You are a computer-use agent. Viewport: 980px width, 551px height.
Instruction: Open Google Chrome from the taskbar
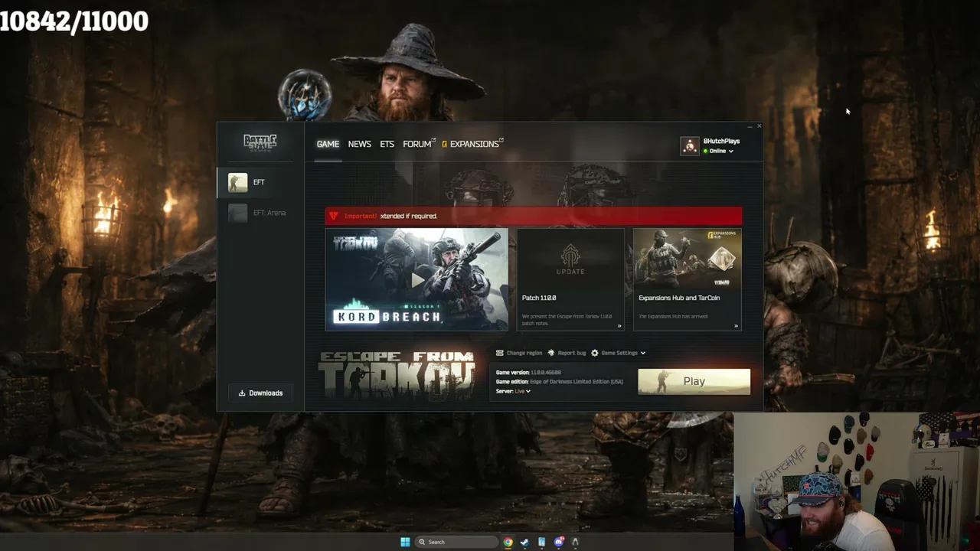[x=508, y=542]
